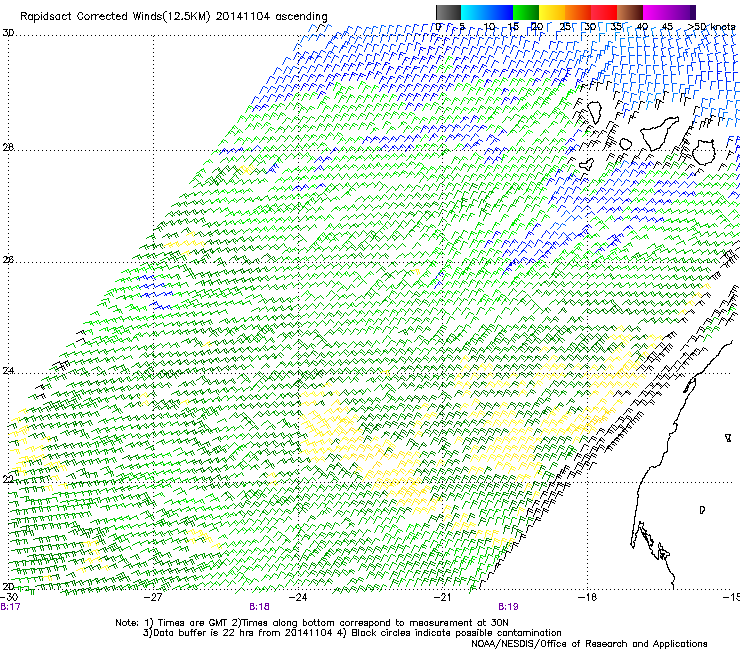Click the La Gomera island outline

(x=625, y=144)
